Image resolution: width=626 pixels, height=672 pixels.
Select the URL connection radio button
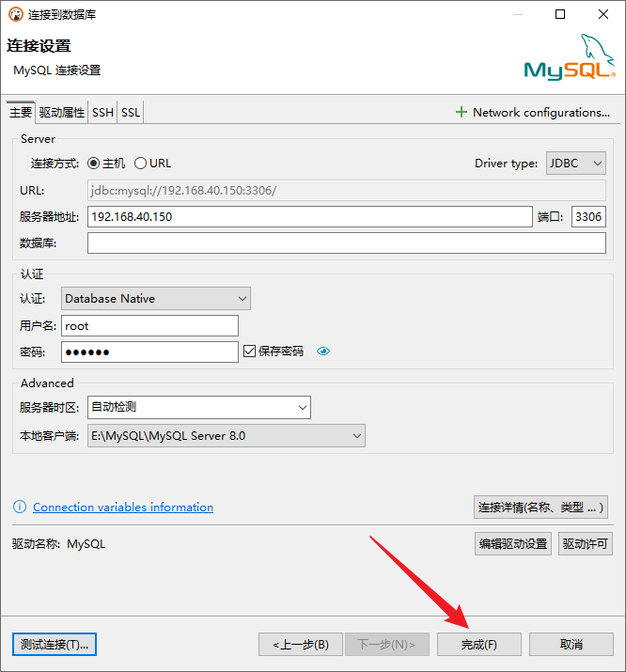[x=141, y=163]
